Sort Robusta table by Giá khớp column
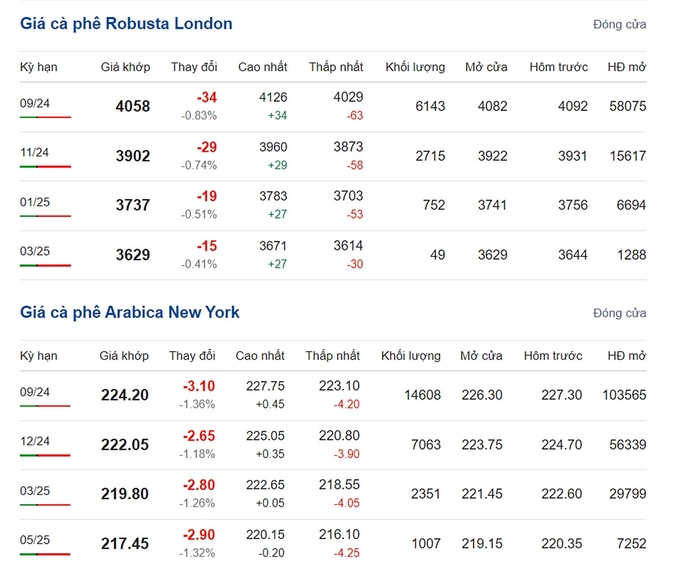Viewport: 680px width, 564px height. pos(125,67)
